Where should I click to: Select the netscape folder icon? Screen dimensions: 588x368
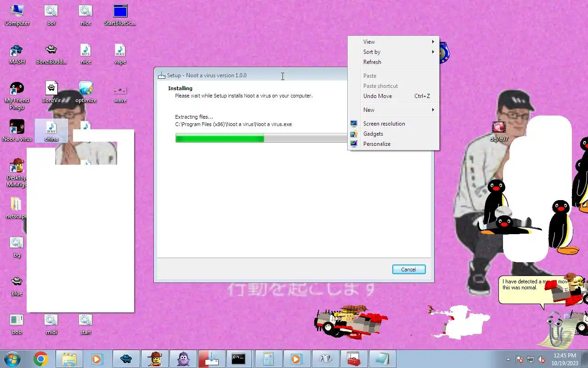click(17, 208)
